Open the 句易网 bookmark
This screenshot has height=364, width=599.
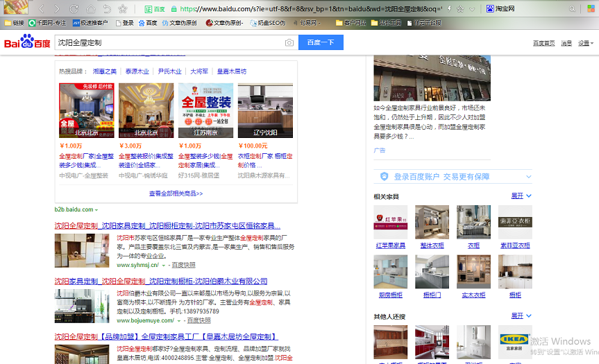click(306, 23)
